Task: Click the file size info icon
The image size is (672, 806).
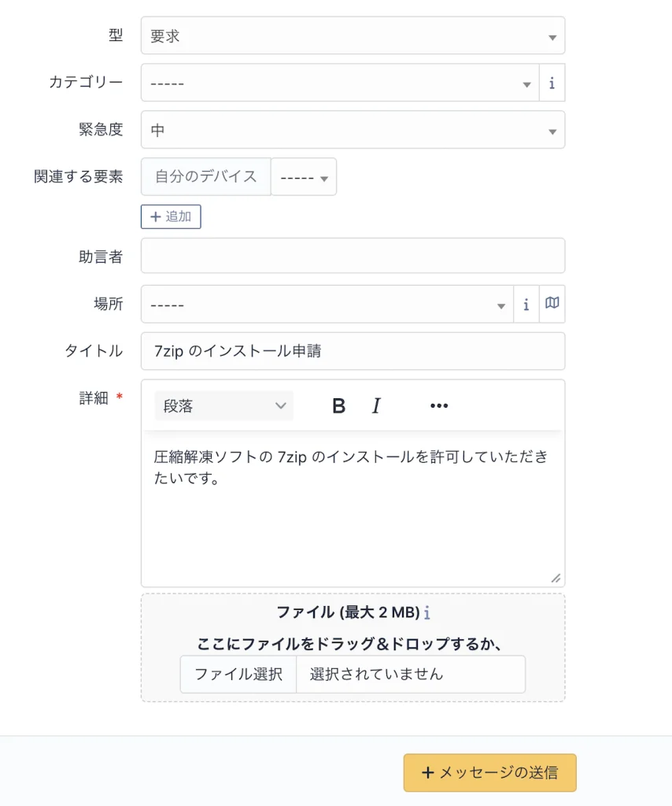Action: pyautogui.click(x=427, y=612)
